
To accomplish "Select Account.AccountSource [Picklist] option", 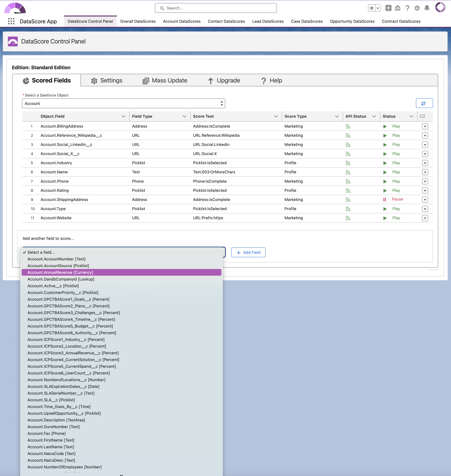I will tap(121, 266).
